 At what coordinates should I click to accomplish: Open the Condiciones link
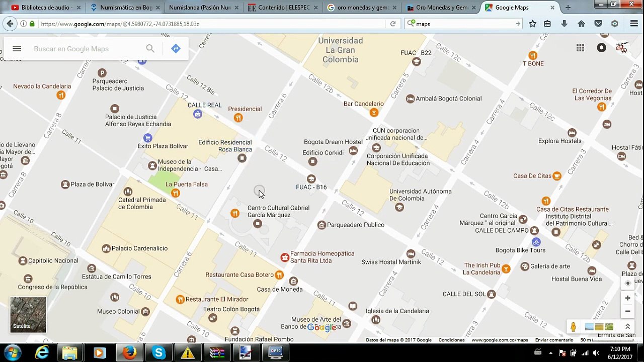451,340
